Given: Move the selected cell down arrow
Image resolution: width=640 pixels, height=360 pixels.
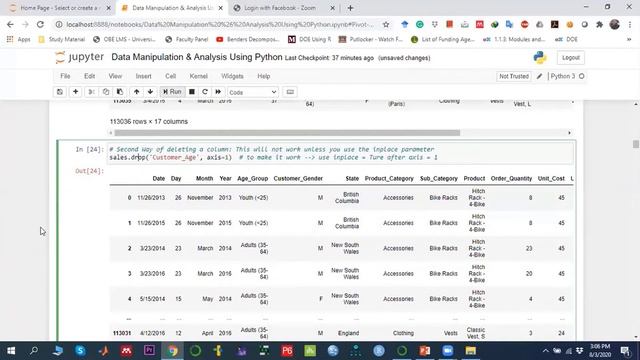Looking at the screenshot, I should click(x=150, y=92).
